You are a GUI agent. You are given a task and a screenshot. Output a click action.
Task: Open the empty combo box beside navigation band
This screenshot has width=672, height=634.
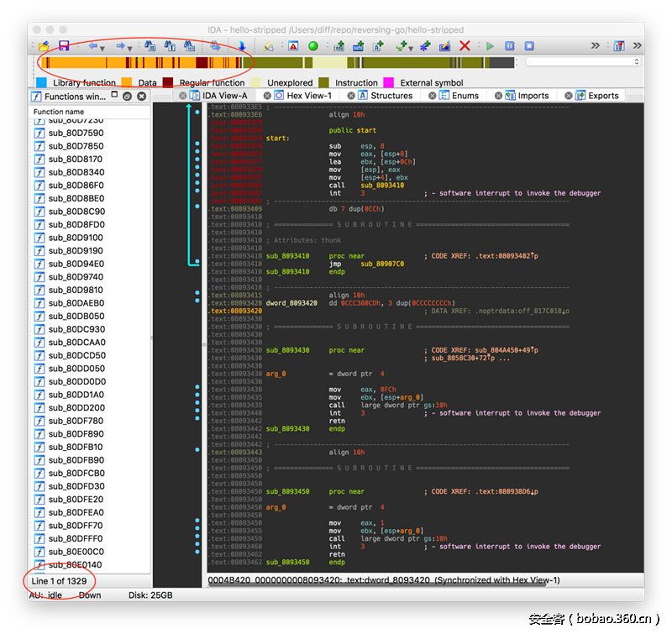tap(583, 62)
